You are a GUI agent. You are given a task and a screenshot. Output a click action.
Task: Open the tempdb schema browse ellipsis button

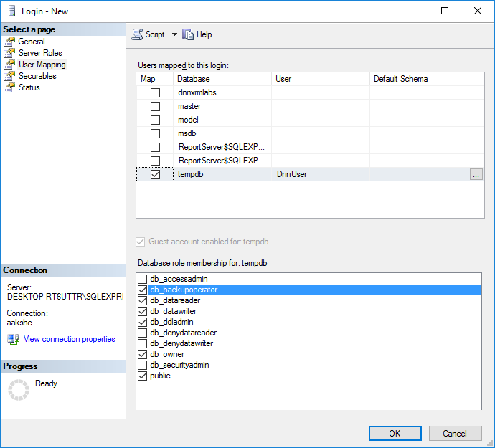[476, 174]
